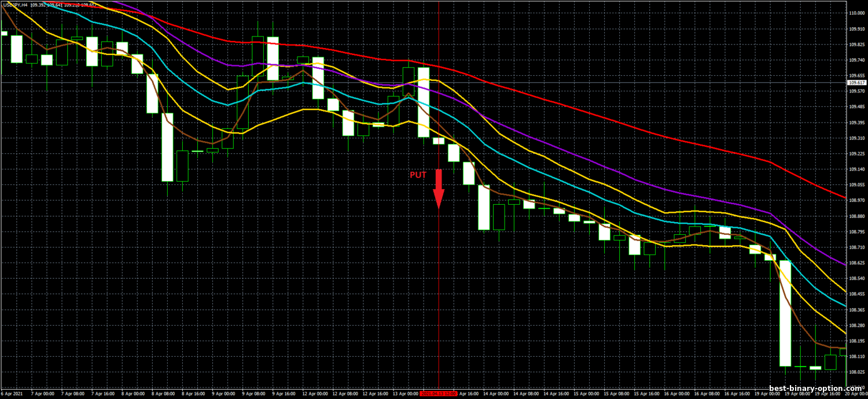Click the 108.880 price axis label
The image size is (868, 399).
pos(856,216)
